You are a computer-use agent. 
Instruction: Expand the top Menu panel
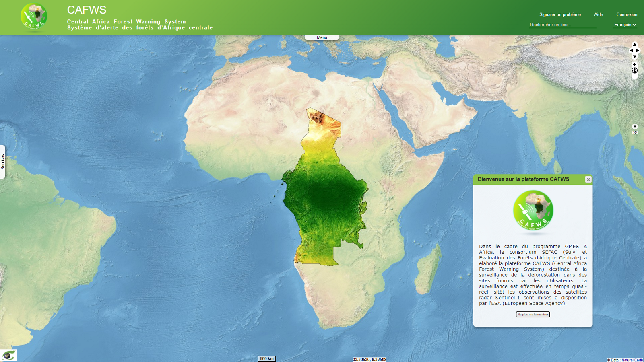[x=322, y=37]
